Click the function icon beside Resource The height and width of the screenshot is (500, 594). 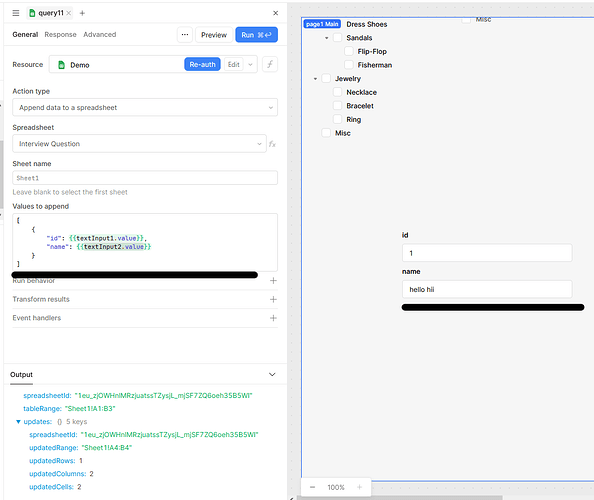[x=270, y=64]
